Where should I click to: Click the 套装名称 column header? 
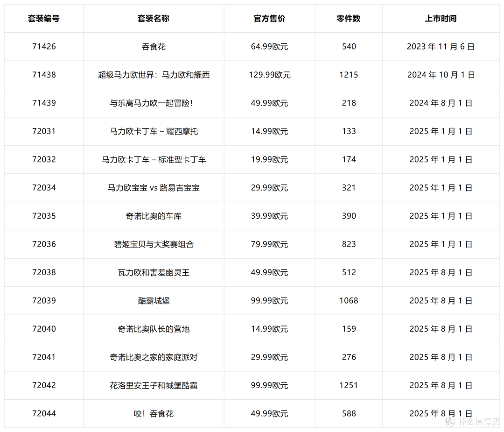pyautogui.click(x=154, y=19)
